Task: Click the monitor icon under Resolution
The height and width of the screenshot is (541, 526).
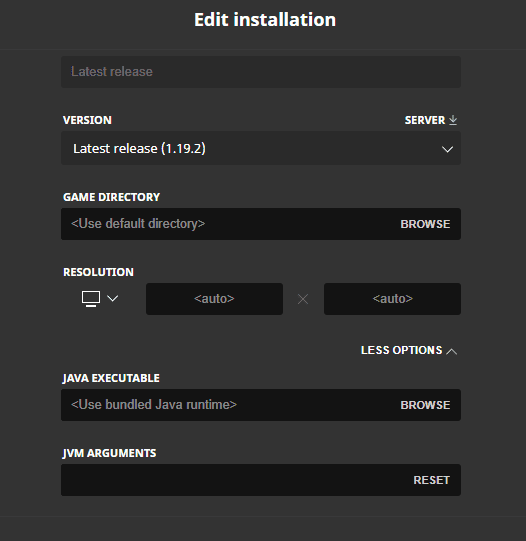Action: (91, 299)
